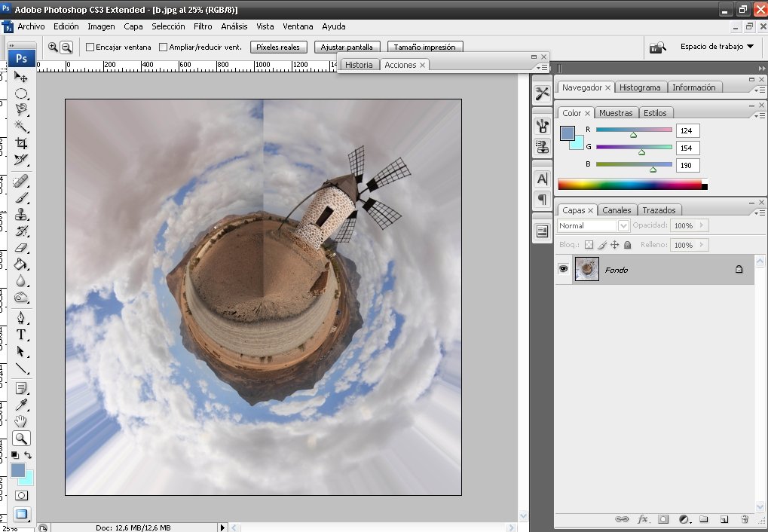Select the Move tool
The image size is (768, 532).
tap(21, 77)
